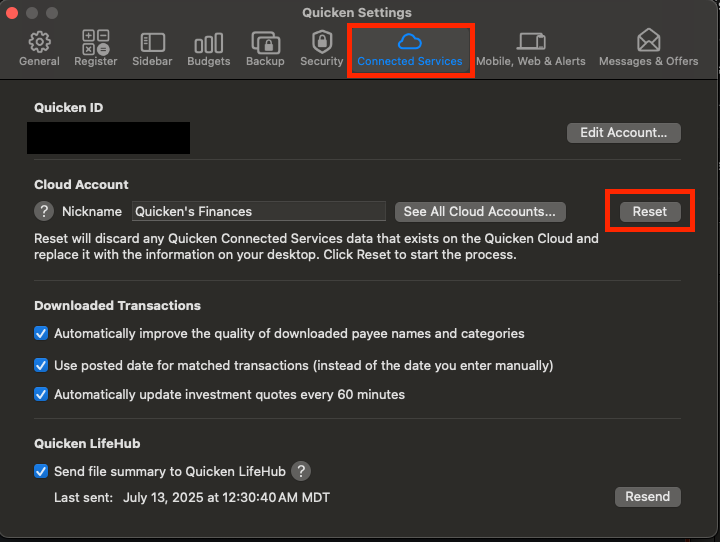Switch to the General tab label
Image resolution: width=720 pixels, height=542 pixels.
pos(39,61)
